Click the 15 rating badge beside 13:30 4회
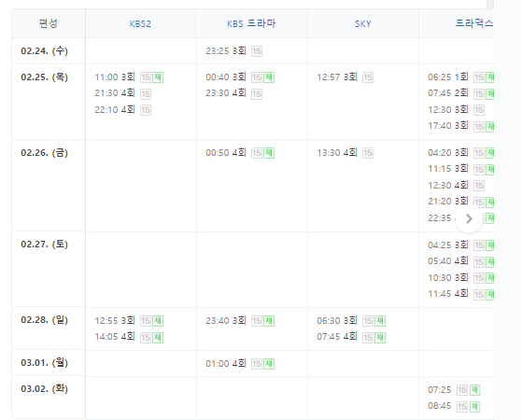 click(x=368, y=153)
